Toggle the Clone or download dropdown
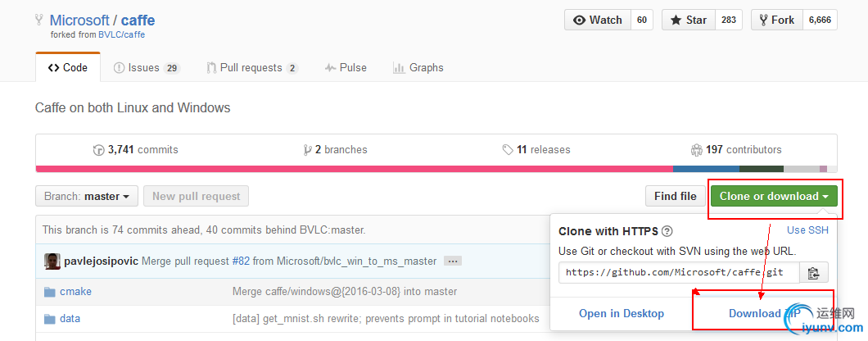868x341 pixels. [x=774, y=196]
